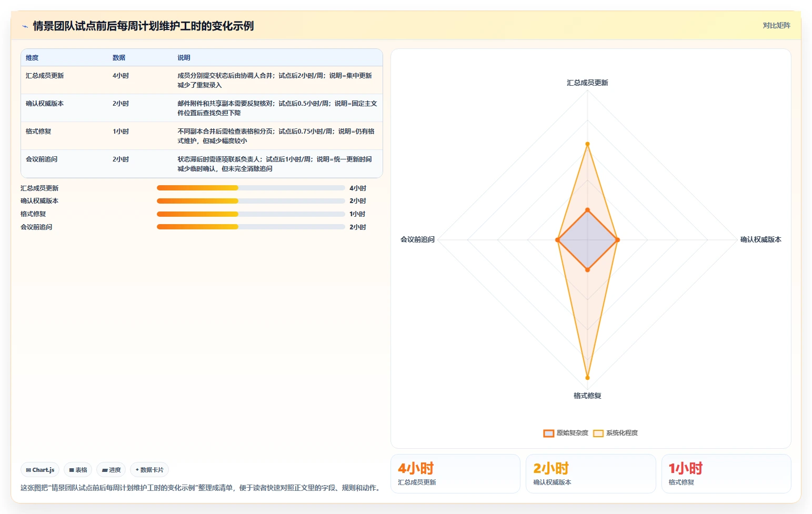
Task: Click the description starting 成员分别提交状态后
Action: pyautogui.click(x=275, y=80)
